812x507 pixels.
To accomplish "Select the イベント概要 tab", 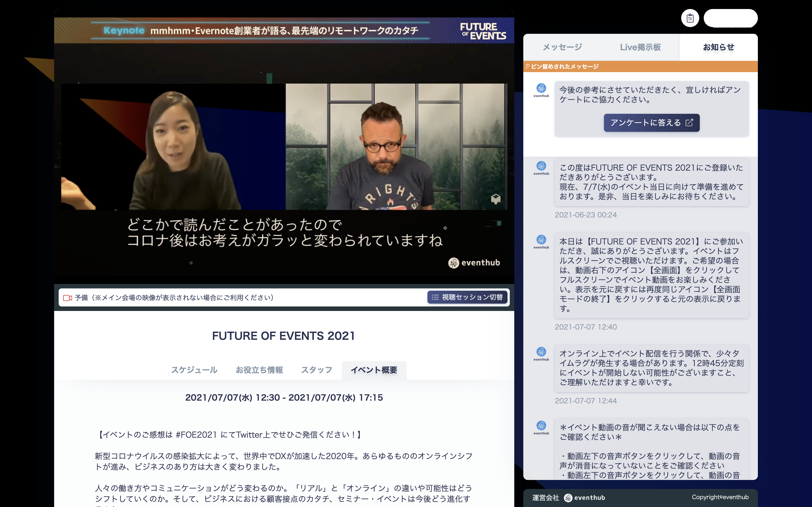I will 374,370.
